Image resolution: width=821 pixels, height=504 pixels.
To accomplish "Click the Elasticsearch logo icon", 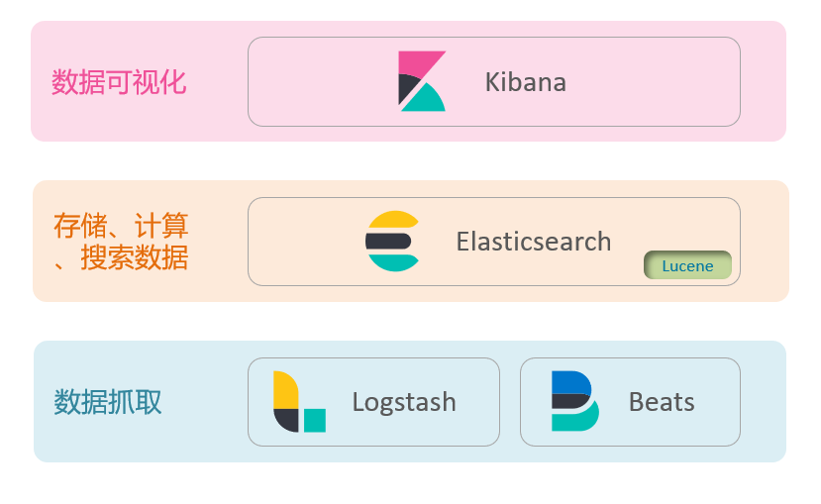I will click(x=393, y=242).
